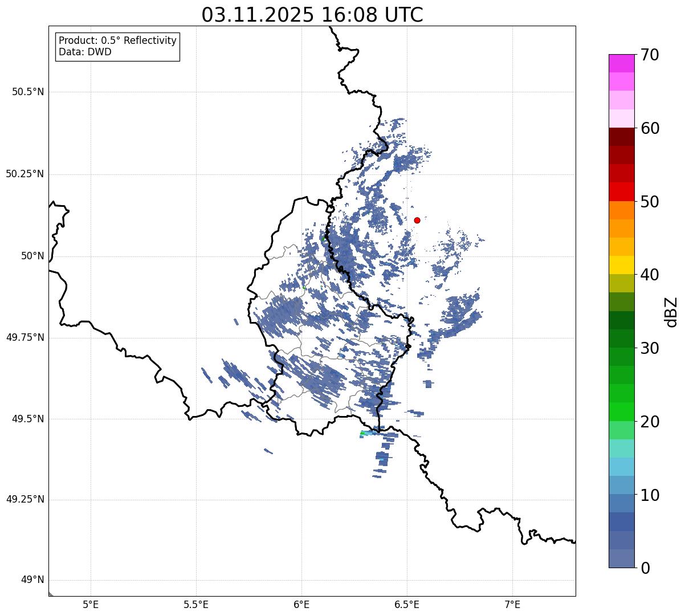
Task: Click the colorbar tick label 20
Action: coord(650,422)
